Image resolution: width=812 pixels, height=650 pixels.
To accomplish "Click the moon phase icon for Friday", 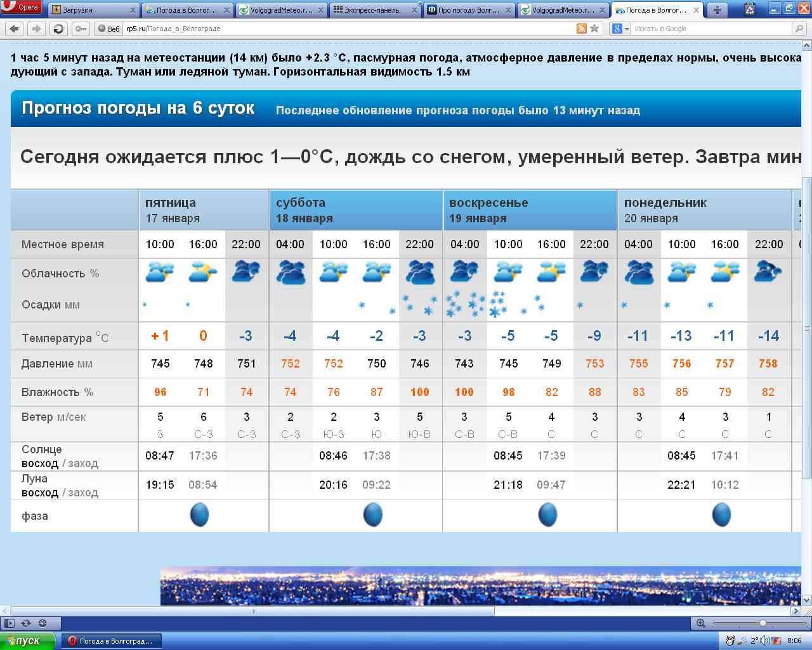I will click(x=200, y=515).
